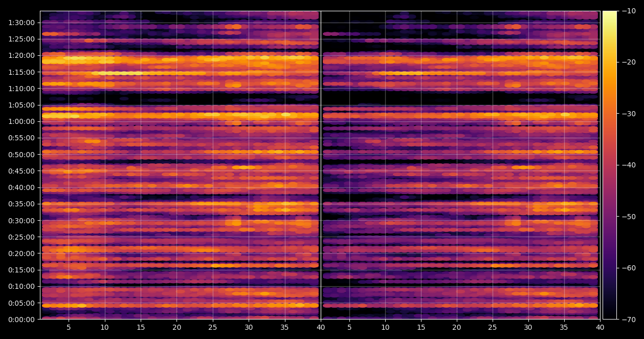Image resolution: width=644 pixels, height=339 pixels.
Task: Click the 0:05:00 y-axis tick label
Action: pyautogui.click(x=21, y=303)
